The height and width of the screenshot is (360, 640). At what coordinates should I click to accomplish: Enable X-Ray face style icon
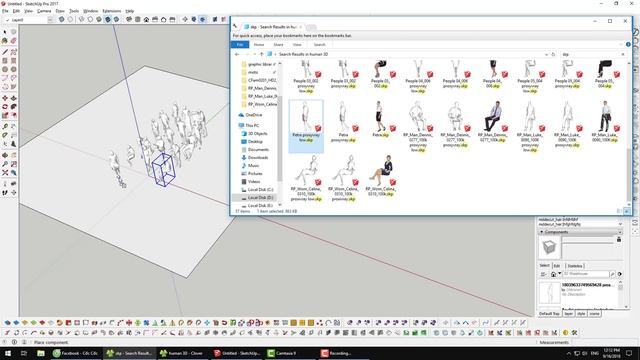[62, 19]
